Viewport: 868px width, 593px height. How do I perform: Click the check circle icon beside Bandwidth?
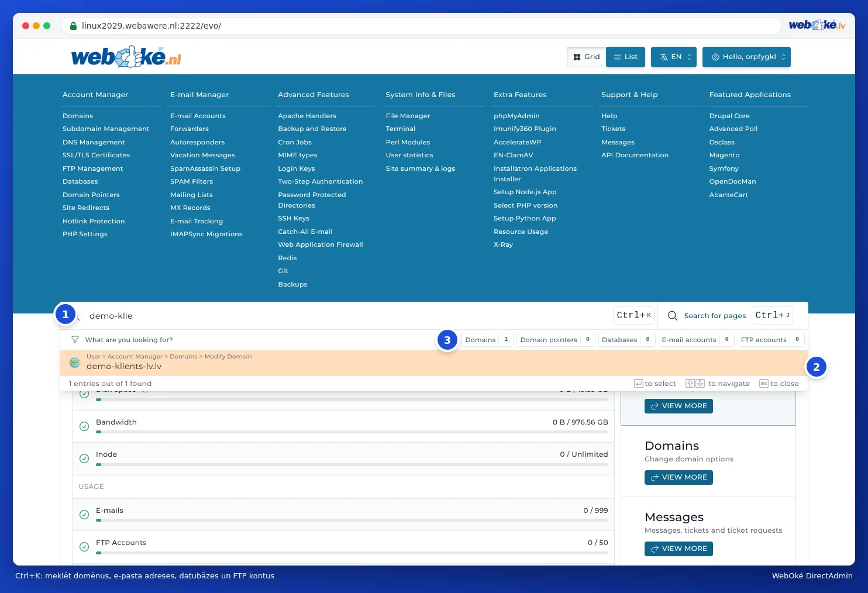(84, 426)
